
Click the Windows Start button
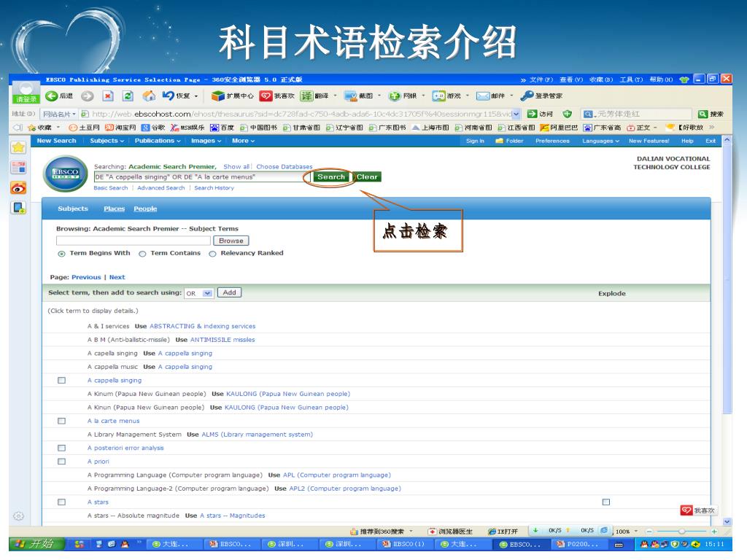[38, 544]
